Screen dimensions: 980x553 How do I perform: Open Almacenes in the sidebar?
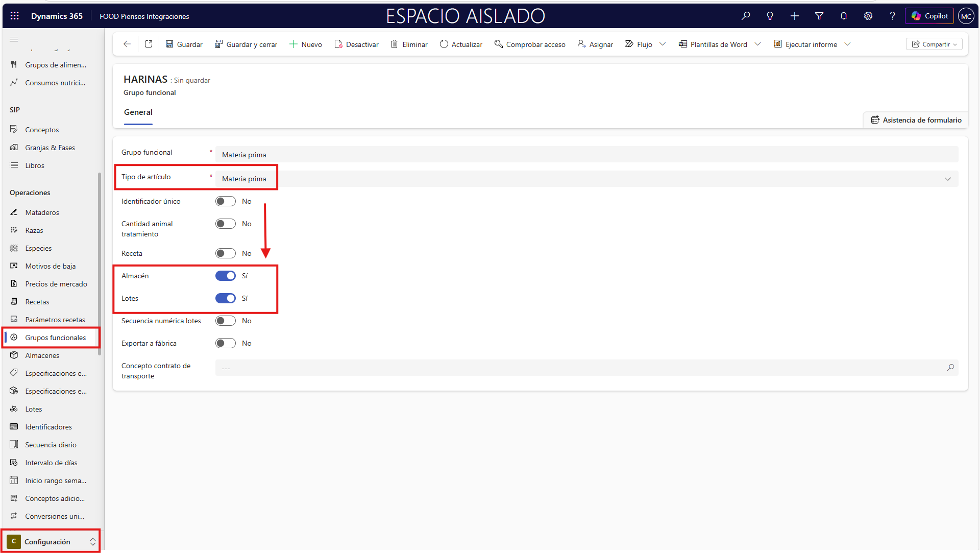[x=42, y=355]
